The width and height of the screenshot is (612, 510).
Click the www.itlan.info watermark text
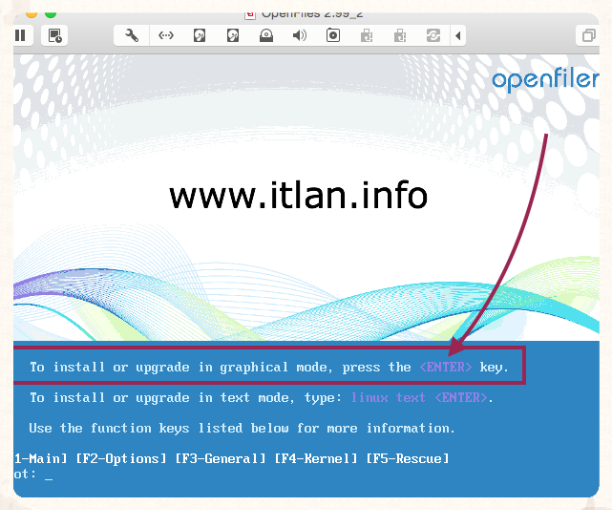[x=298, y=194]
